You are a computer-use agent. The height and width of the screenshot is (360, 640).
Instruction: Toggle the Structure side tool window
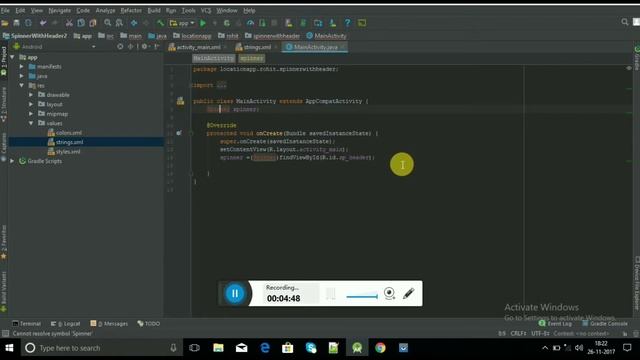(x=4, y=104)
